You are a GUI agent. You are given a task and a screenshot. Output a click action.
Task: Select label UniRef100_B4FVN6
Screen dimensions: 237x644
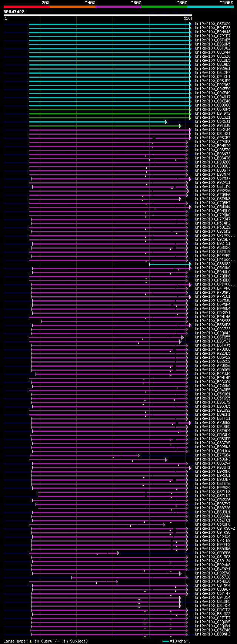click(213, 289)
